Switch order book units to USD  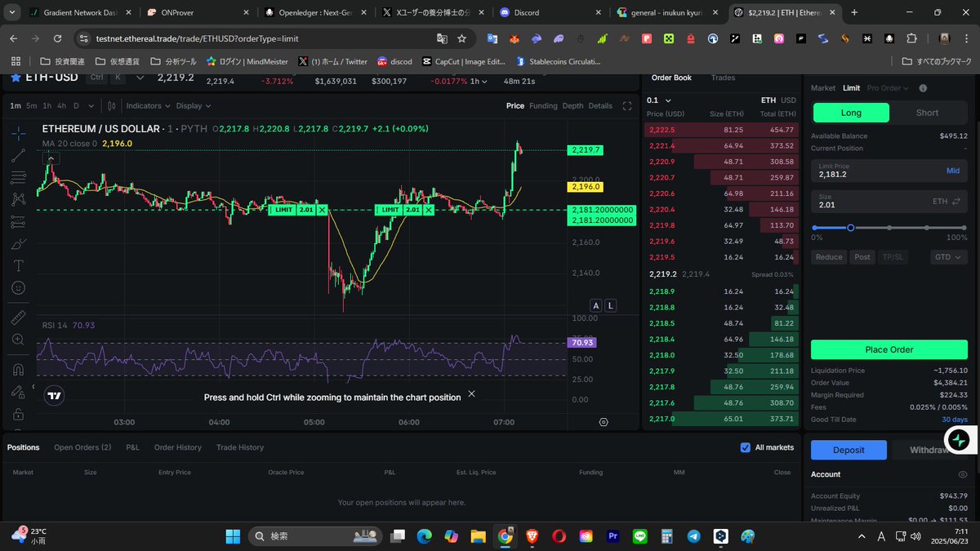point(788,100)
